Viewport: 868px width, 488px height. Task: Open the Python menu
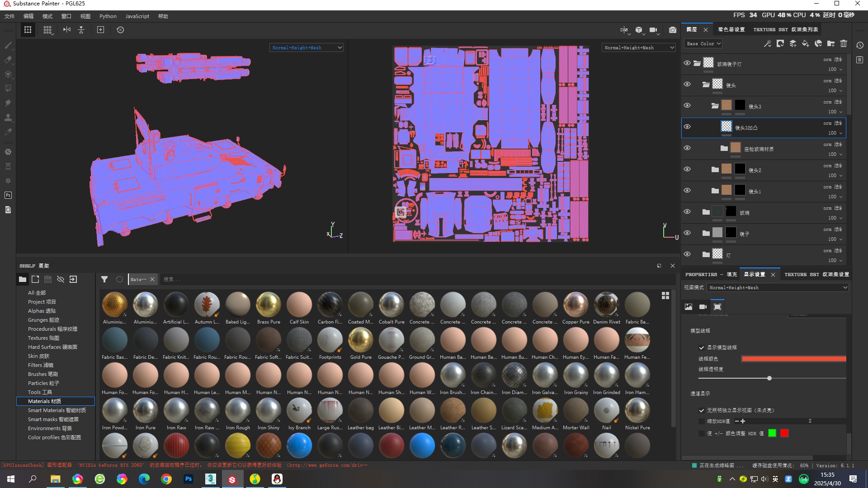tap(108, 16)
